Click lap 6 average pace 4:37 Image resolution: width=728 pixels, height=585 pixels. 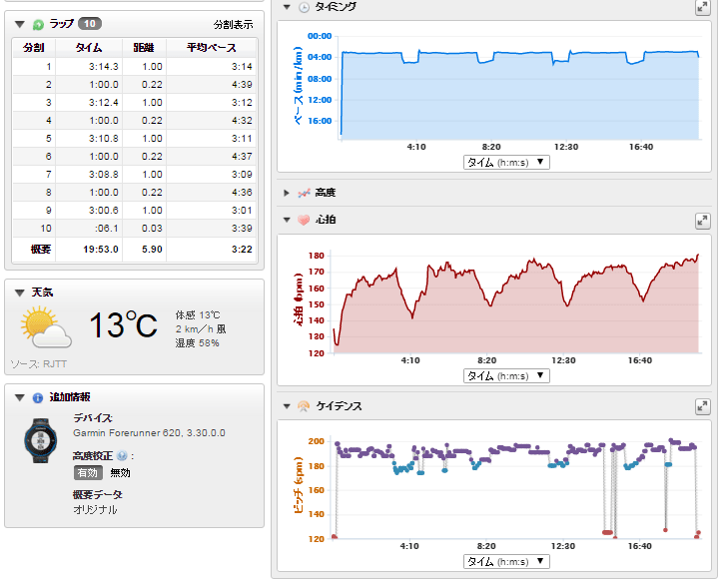click(242, 157)
